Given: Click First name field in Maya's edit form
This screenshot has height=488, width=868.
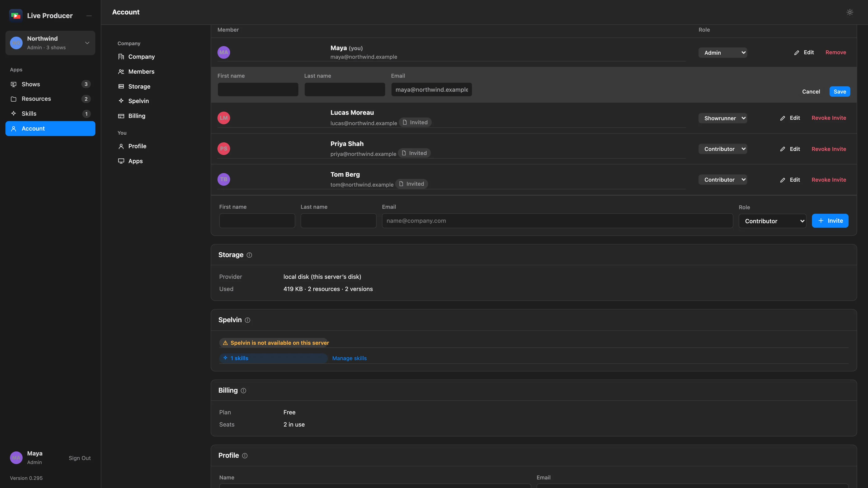Looking at the screenshot, I should tap(258, 90).
